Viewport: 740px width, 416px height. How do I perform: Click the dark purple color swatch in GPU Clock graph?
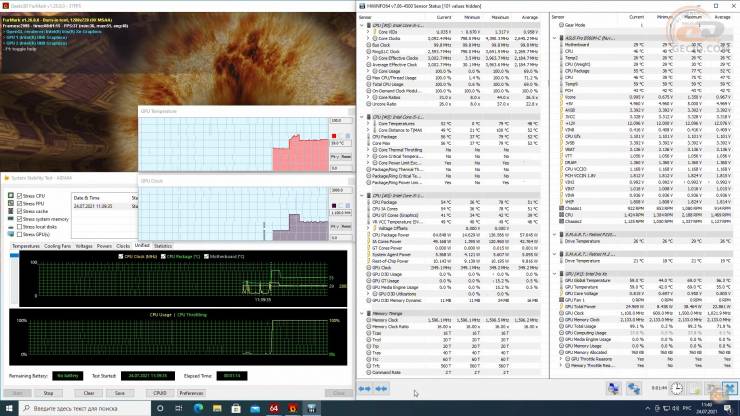click(x=334, y=206)
